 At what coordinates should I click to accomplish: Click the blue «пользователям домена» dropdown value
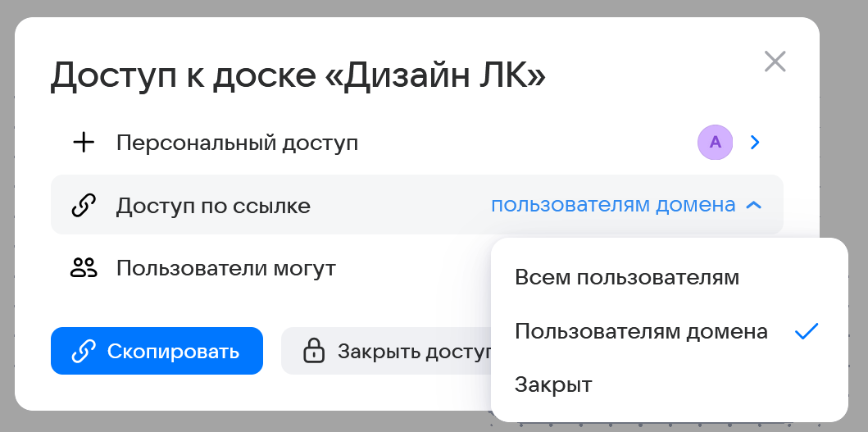click(x=612, y=206)
